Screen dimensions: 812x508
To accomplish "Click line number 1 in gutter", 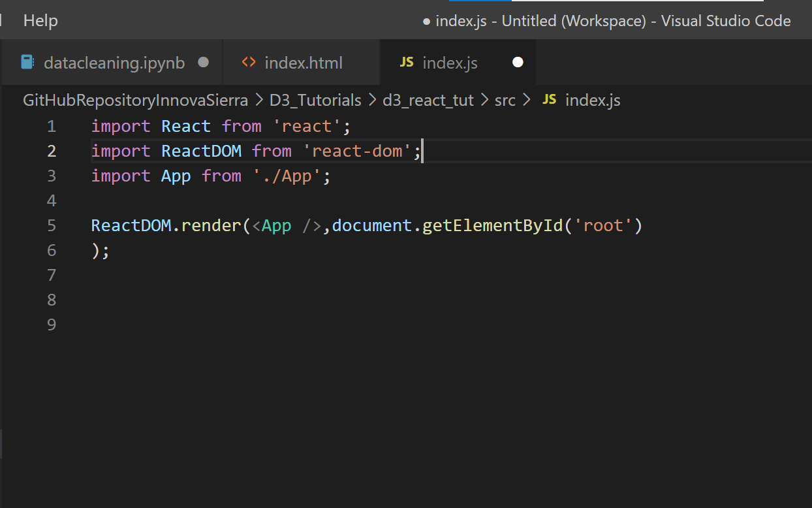I will (52, 126).
